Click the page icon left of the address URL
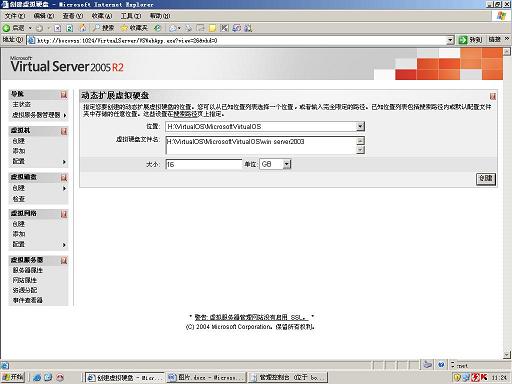 (31, 40)
